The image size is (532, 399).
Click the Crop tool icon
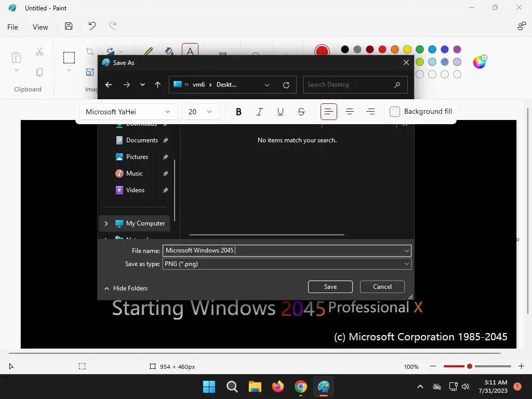coord(90,51)
